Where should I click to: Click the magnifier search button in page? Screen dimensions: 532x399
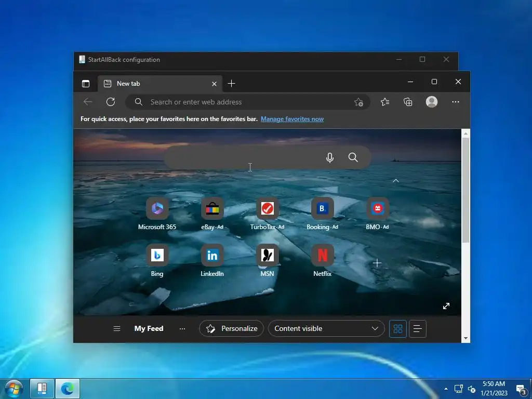pos(353,157)
